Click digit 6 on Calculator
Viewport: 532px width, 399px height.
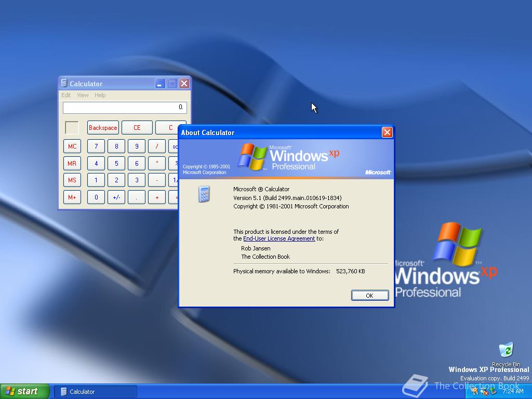click(x=137, y=163)
